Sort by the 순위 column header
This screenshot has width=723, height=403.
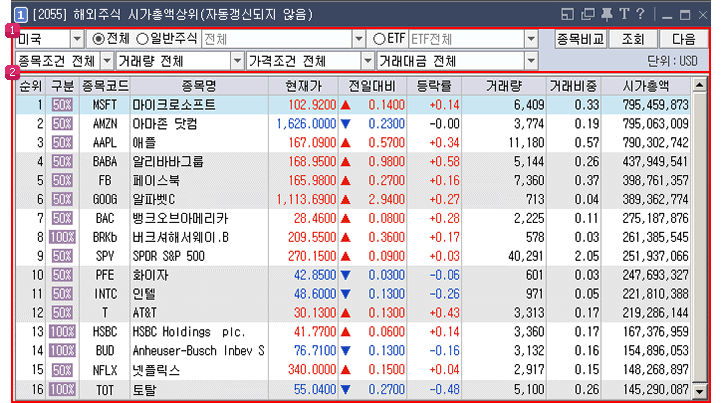click(x=31, y=86)
